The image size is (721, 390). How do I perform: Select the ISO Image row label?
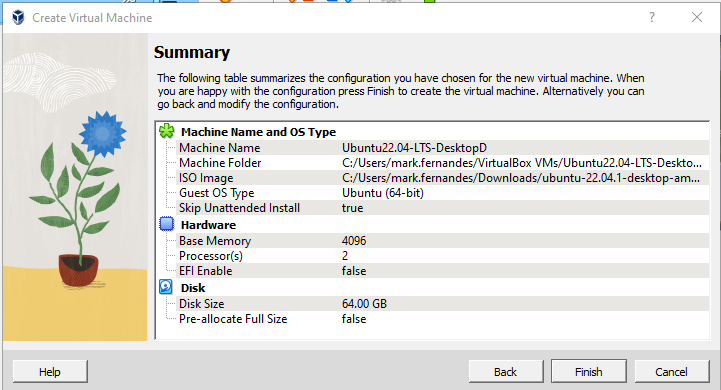point(206,178)
